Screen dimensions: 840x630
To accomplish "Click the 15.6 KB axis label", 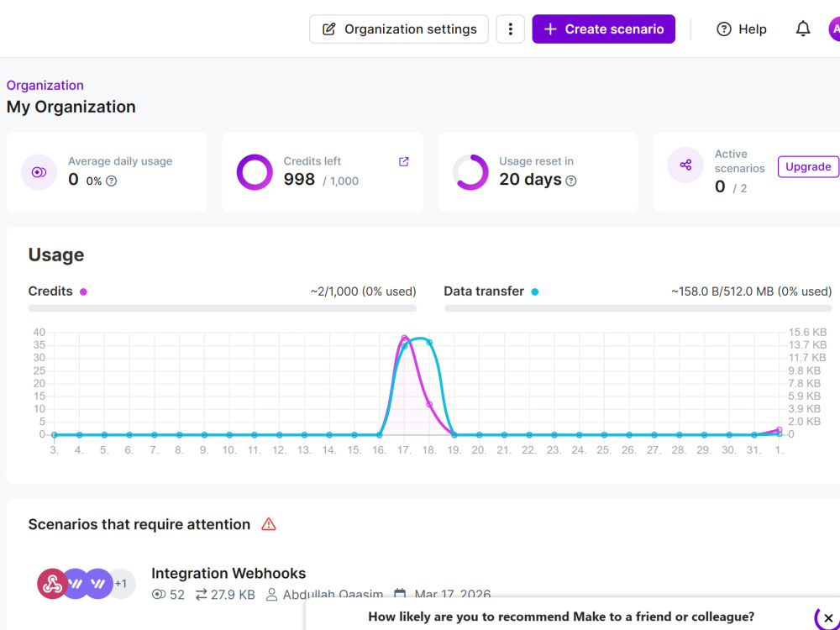I will [x=807, y=332].
